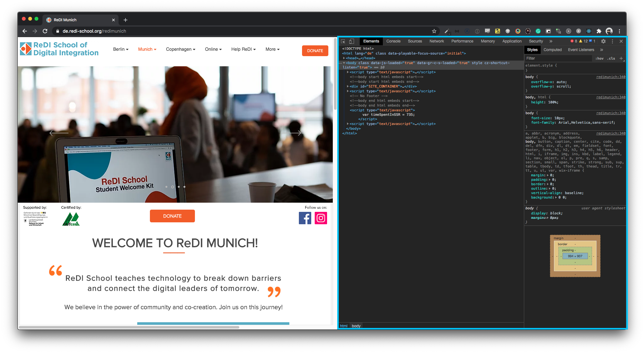Open the Copenhagen navigation dropdown
644x353 pixels.
pyautogui.click(x=181, y=49)
